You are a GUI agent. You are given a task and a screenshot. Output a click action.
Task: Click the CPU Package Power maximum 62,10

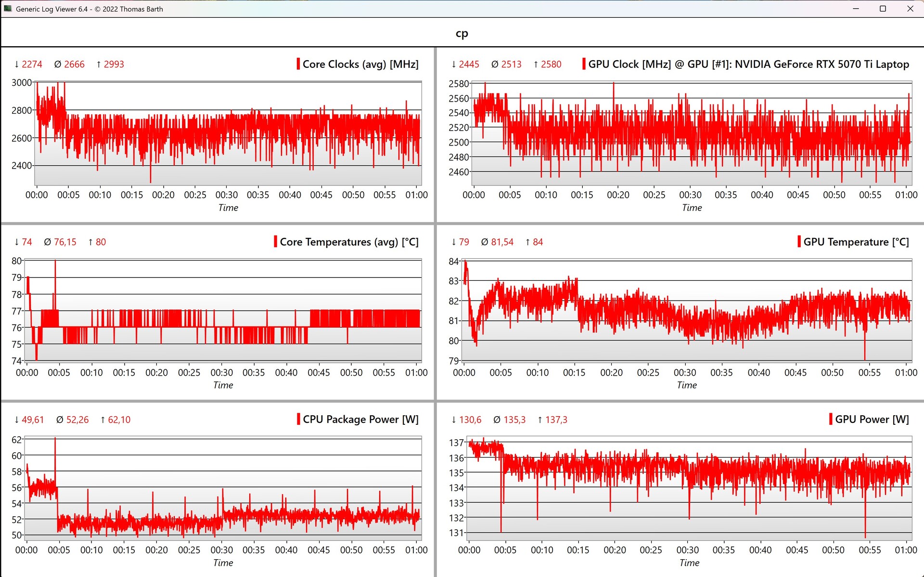pyautogui.click(x=119, y=420)
